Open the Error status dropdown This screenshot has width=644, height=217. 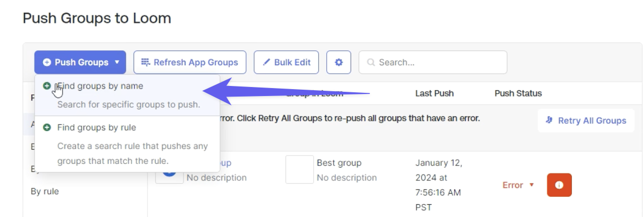pos(518,185)
